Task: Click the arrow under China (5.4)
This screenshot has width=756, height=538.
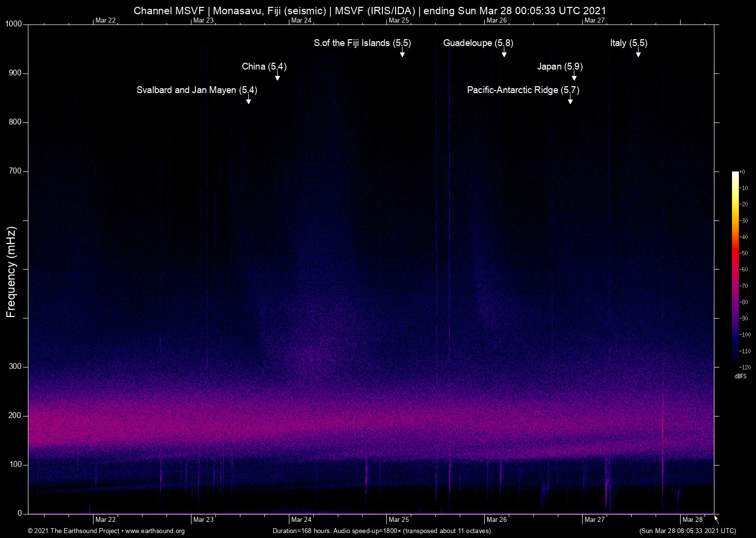Action: 277,76
